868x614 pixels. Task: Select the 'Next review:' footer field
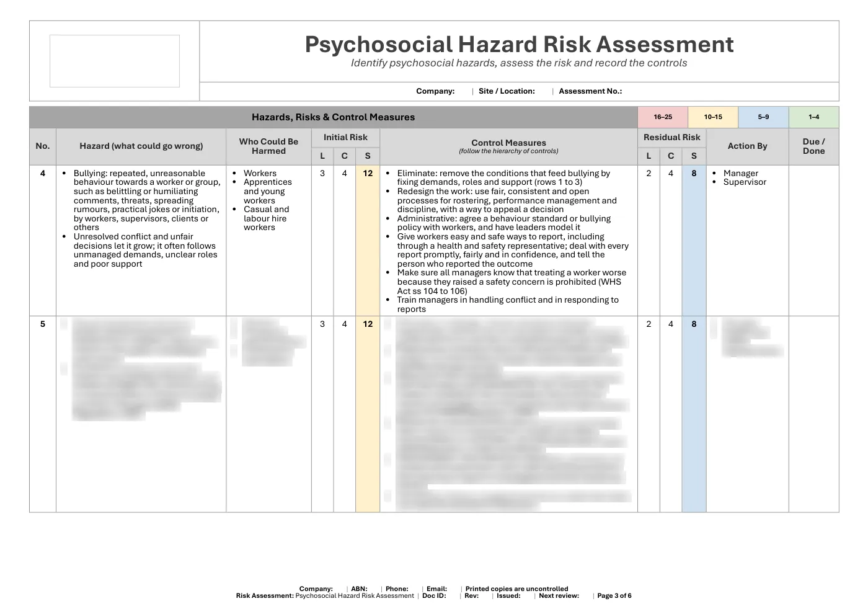click(x=559, y=596)
